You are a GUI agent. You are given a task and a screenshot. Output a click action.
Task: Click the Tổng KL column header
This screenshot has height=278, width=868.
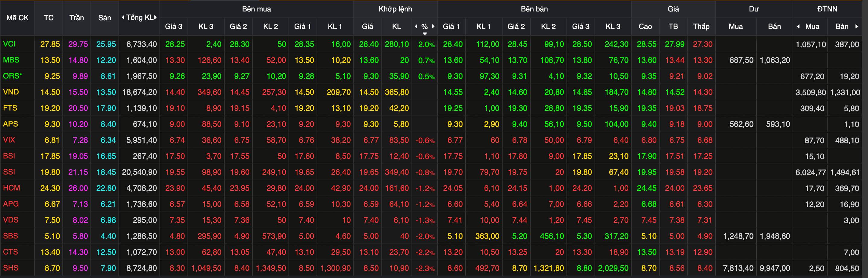click(140, 18)
